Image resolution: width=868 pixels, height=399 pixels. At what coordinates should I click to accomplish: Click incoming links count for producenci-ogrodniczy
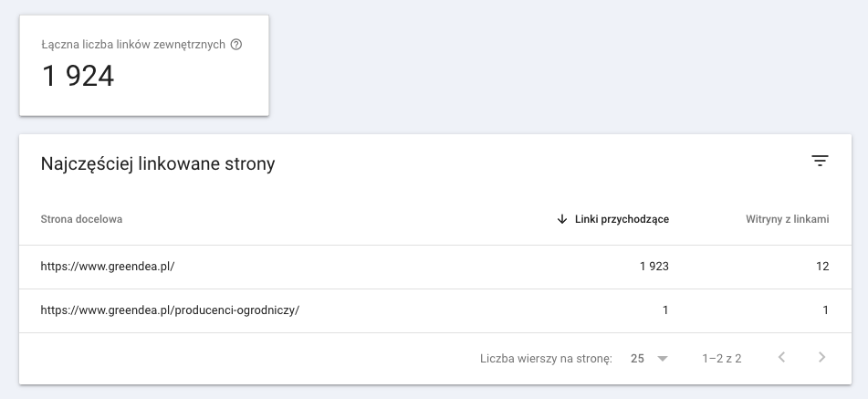click(x=665, y=310)
